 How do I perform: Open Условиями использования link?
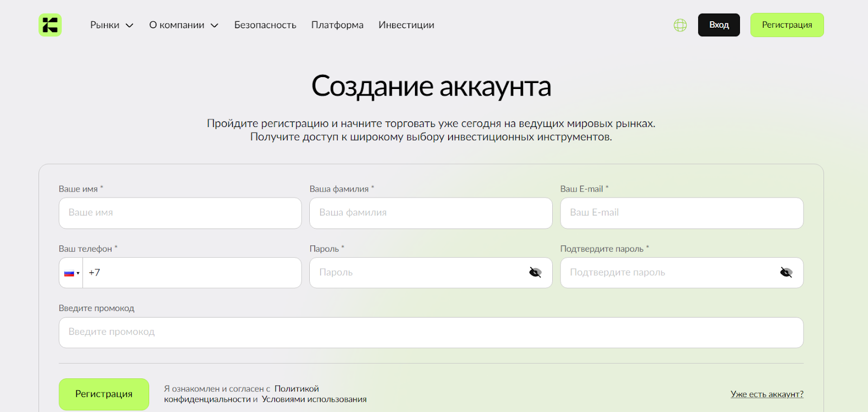coord(314,400)
